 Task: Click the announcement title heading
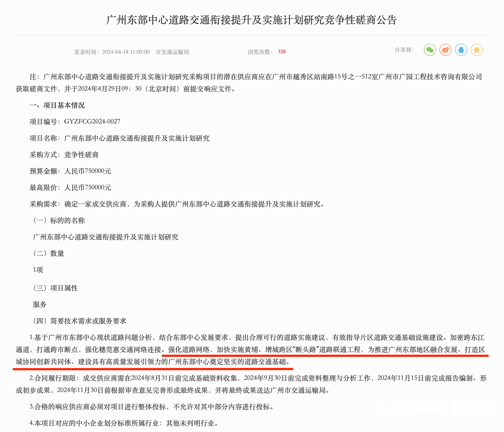coord(252,20)
